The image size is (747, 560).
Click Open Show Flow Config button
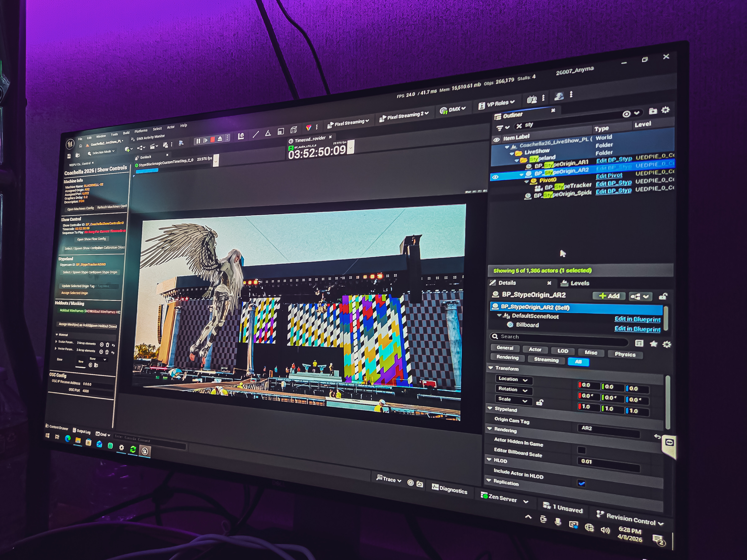(91, 239)
